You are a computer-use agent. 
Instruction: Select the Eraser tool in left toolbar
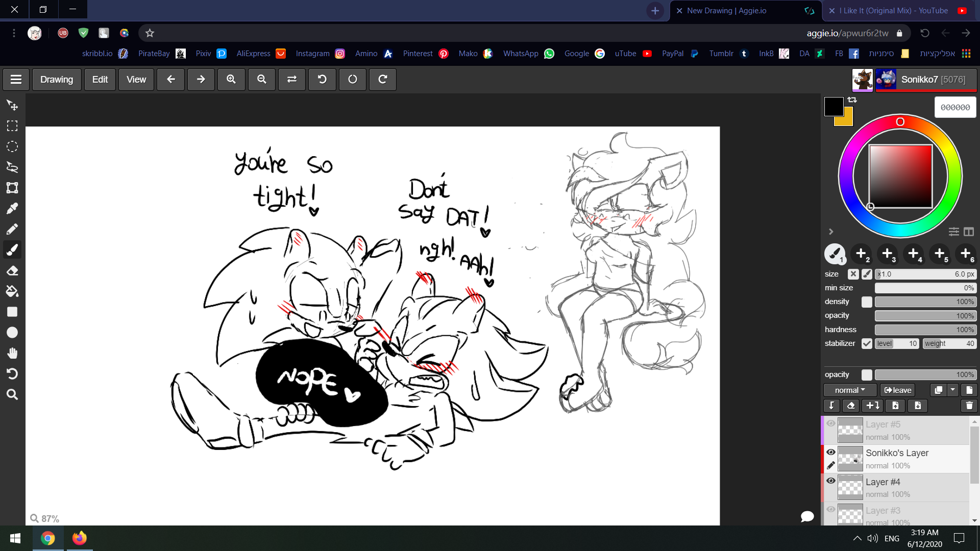[x=12, y=270]
